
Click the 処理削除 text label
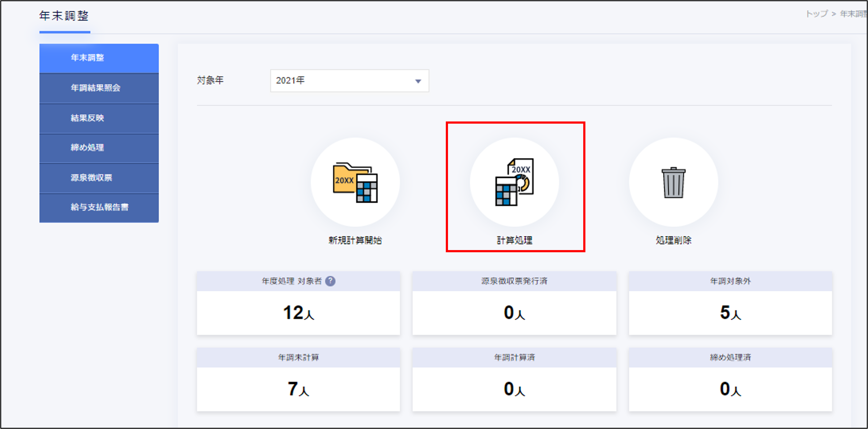673,240
